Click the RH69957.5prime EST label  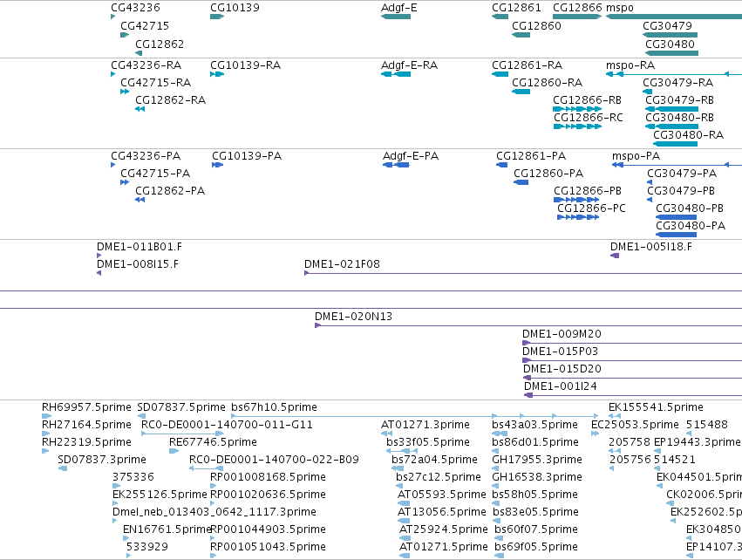86,407
